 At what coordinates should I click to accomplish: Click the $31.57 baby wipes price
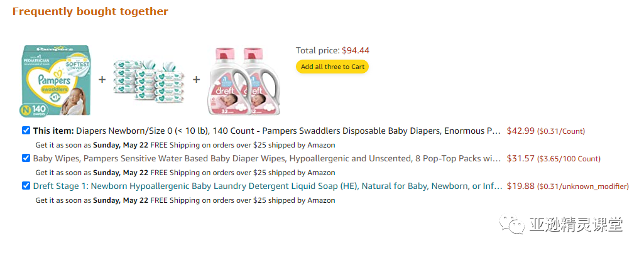click(520, 158)
